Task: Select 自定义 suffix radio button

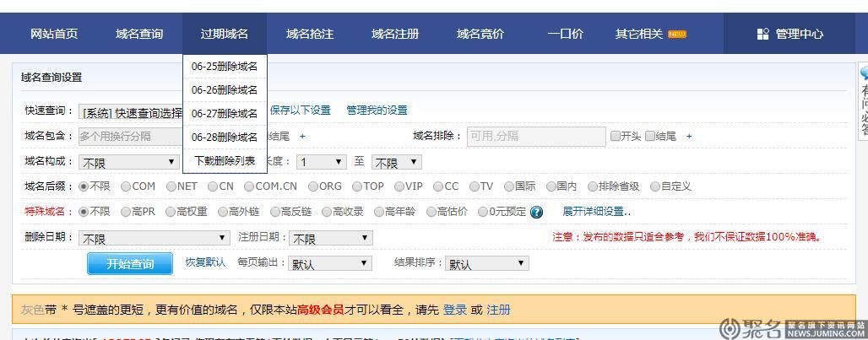Action: pos(655,186)
